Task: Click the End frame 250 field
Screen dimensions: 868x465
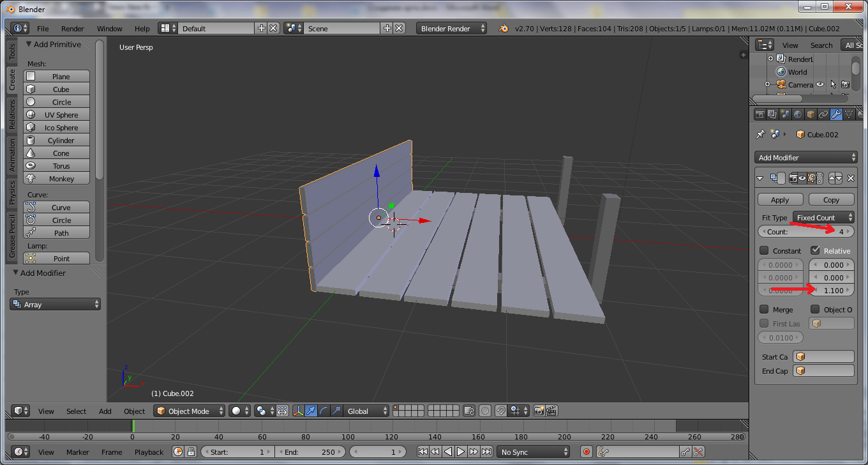Action: click(310, 452)
